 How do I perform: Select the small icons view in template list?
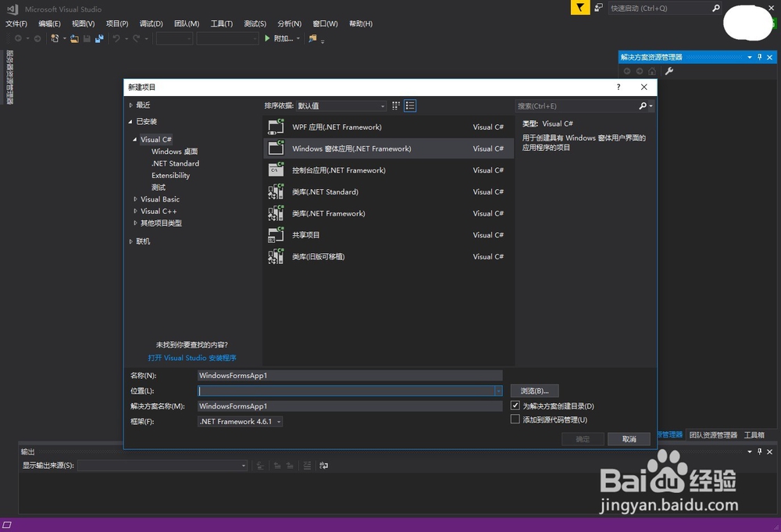(396, 105)
